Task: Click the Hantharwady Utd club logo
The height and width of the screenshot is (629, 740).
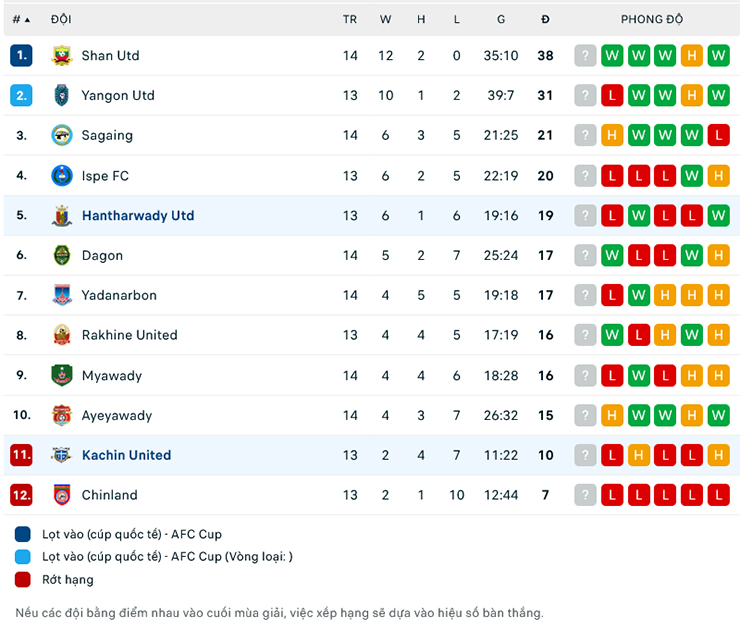Action: click(62, 216)
